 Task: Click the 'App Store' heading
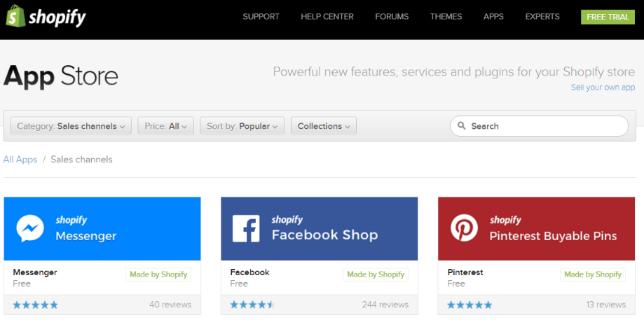61,77
